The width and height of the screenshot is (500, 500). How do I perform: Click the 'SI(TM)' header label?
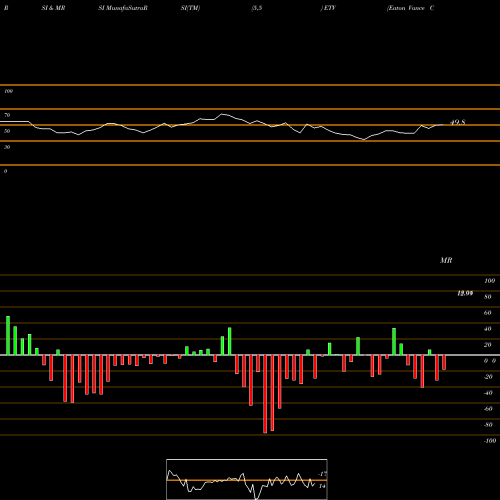pyautogui.click(x=190, y=8)
